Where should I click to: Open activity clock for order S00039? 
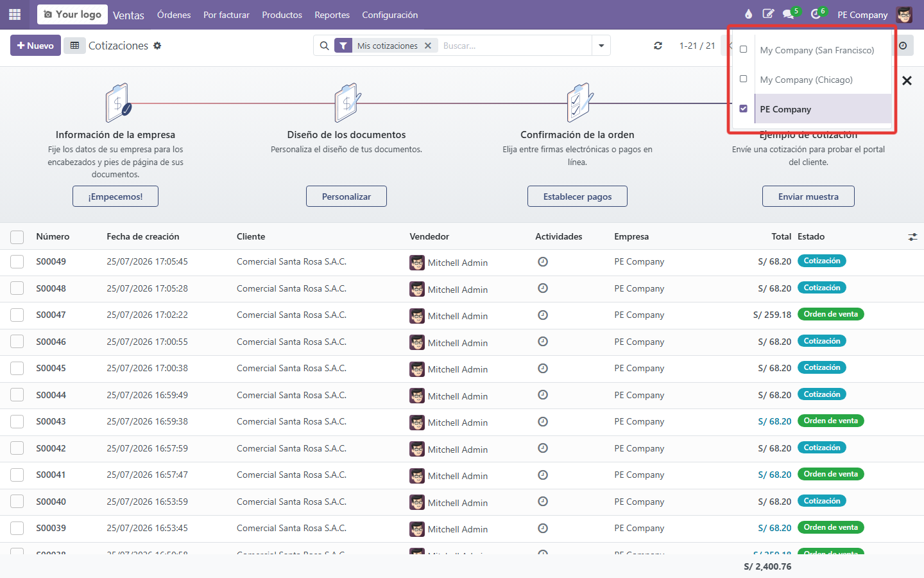click(543, 529)
